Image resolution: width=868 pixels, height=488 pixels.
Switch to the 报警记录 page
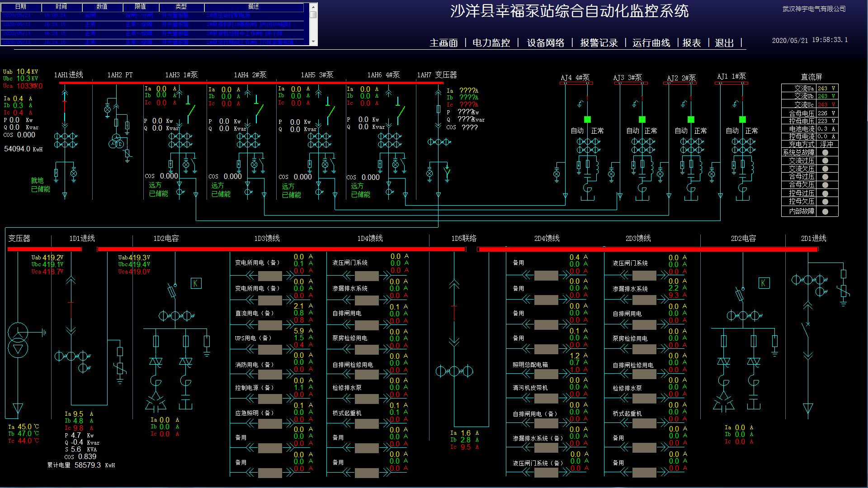tap(599, 43)
